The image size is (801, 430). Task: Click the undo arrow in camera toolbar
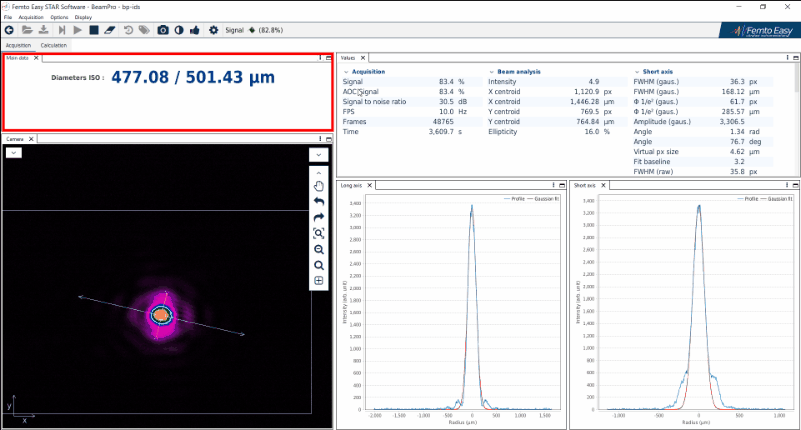pos(319,201)
